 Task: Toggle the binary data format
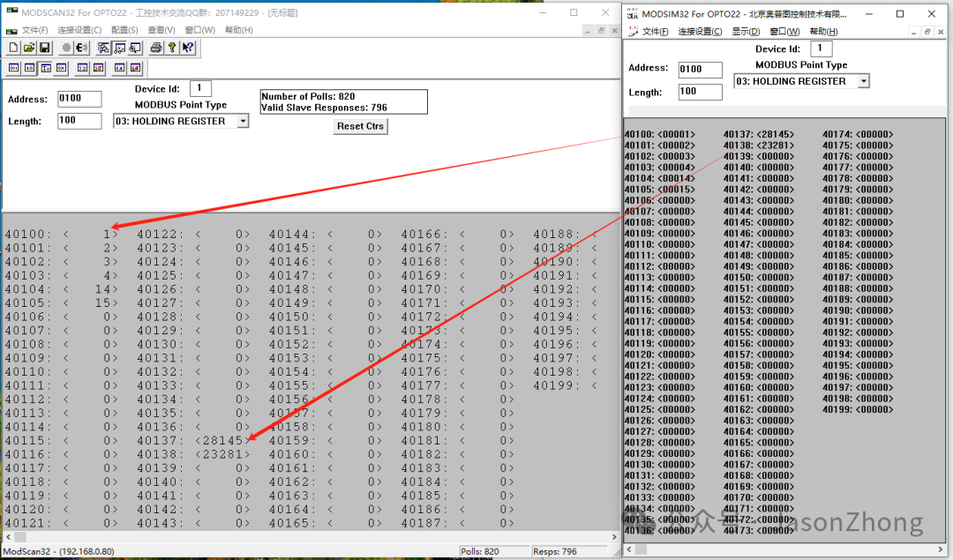(13, 68)
